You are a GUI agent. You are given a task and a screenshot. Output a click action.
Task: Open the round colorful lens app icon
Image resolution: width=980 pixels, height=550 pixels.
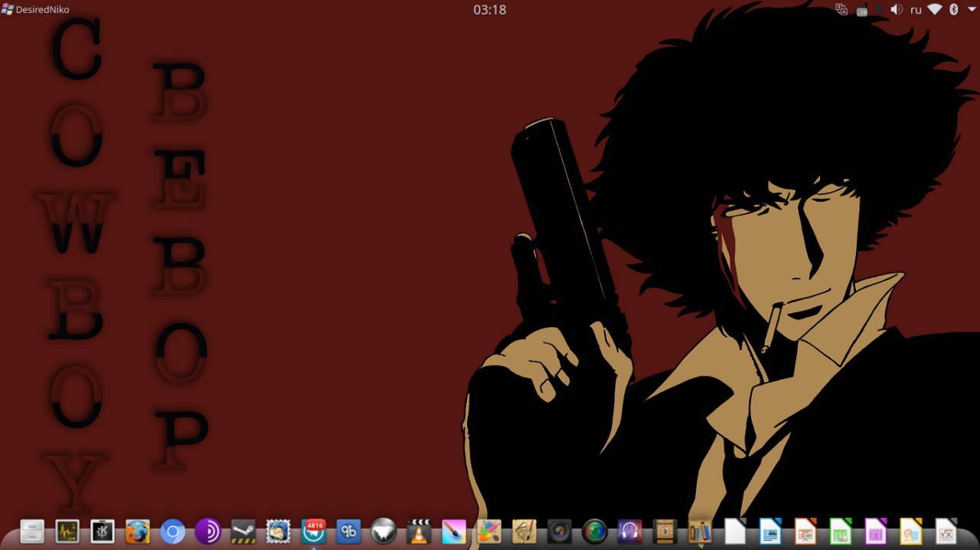tap(595, 531)
